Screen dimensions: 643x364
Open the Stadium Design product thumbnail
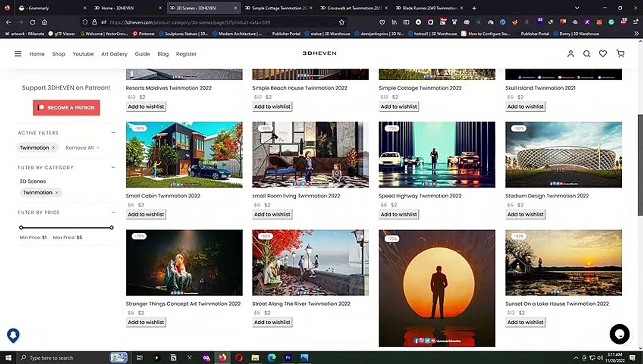tap(564, 155)
